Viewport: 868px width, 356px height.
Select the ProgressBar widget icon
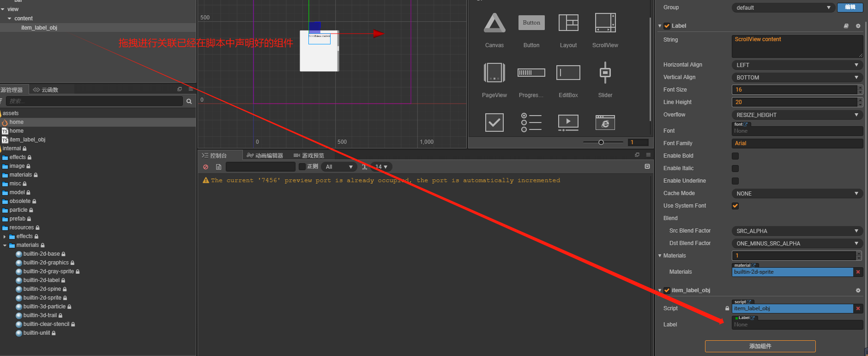(x=531, y=73)
